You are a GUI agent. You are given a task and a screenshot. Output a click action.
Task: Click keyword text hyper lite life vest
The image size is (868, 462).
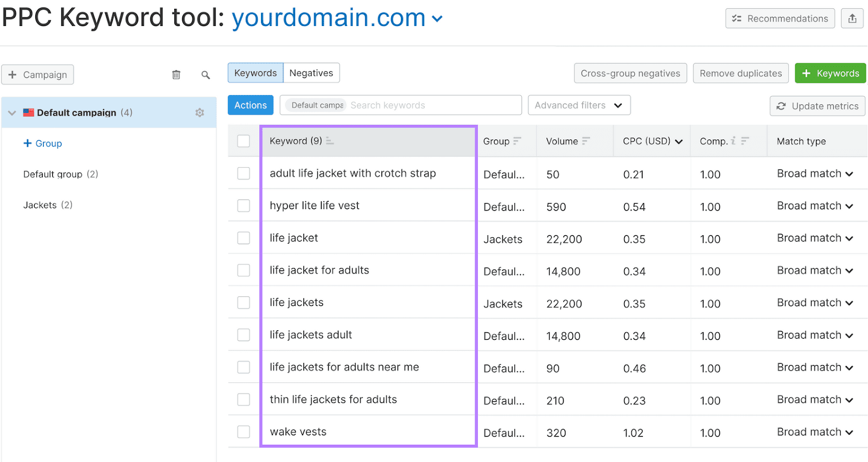click(315, 206)
